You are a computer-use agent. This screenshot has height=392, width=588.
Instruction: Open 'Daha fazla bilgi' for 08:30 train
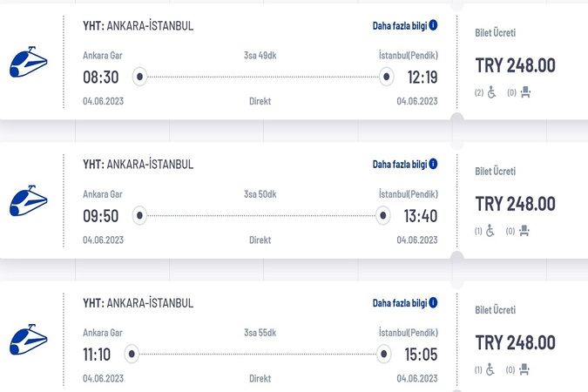coord(400,25)
